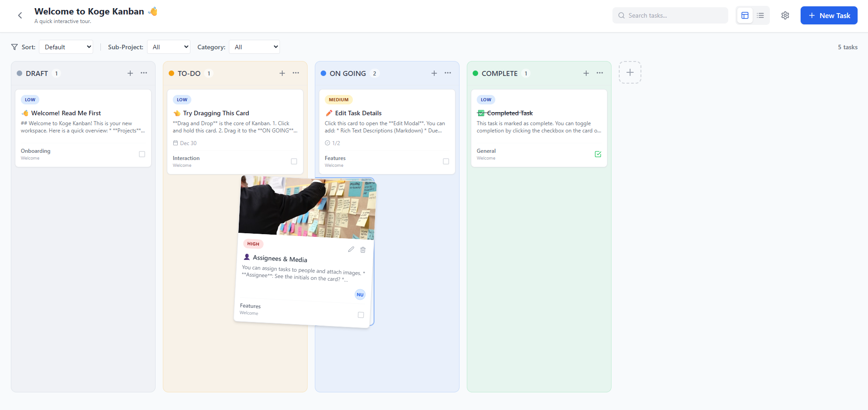Click the pencil edit icon on Assignees & Media
Viewport: 868px width, 410px height.
click(x=351, y=249)
